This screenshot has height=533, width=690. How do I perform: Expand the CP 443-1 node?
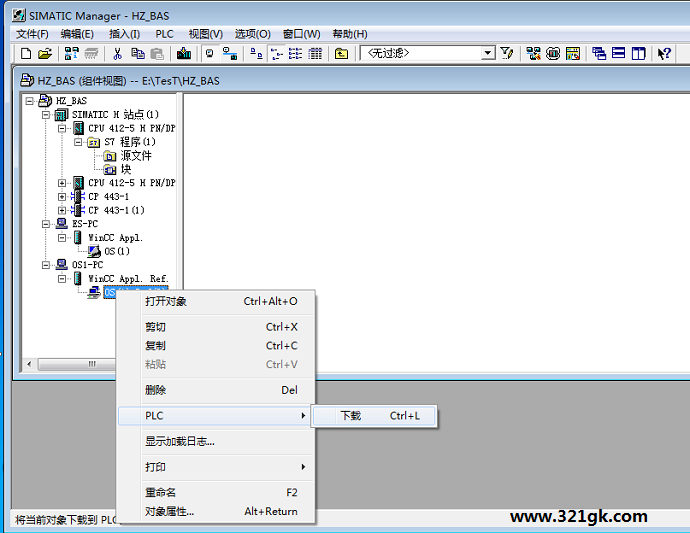pos(62,197)
